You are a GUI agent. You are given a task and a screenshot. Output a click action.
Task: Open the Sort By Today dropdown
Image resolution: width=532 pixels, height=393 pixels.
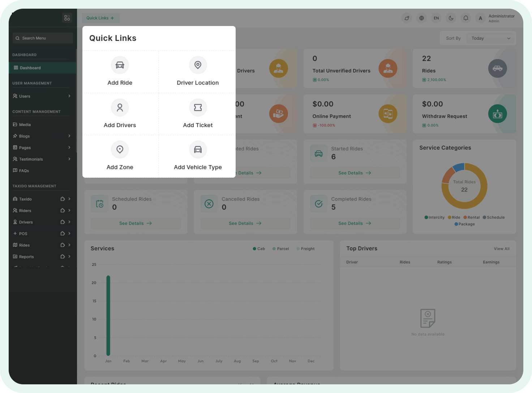(490, 38)
